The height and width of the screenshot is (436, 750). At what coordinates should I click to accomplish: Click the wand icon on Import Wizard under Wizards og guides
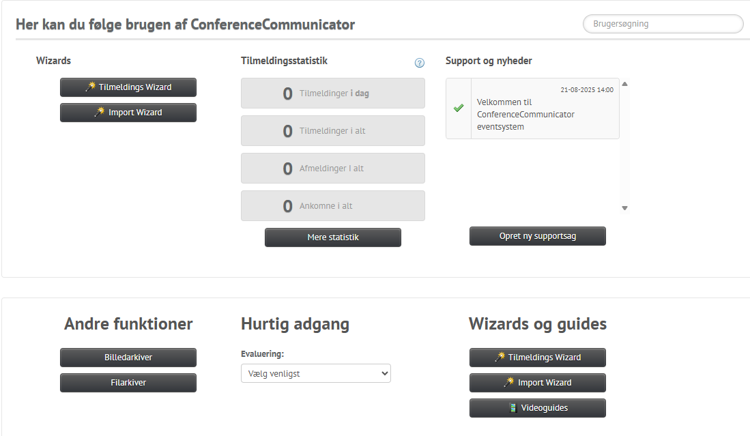(x=509, y=383)
